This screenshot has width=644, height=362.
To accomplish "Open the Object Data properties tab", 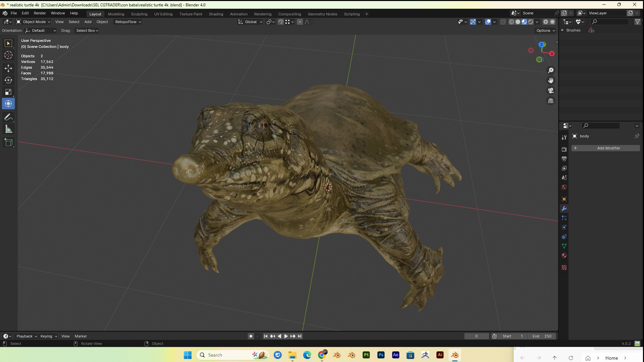I will [564, 246].
